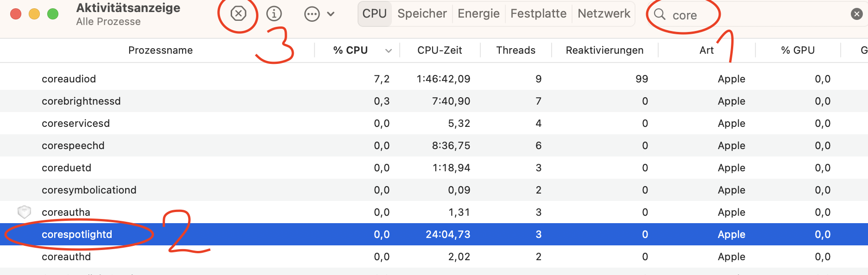The width and height of the screenshot is (868, 275).
Task: Click the more options ellipsis icon
Action: tap(312, 14)
